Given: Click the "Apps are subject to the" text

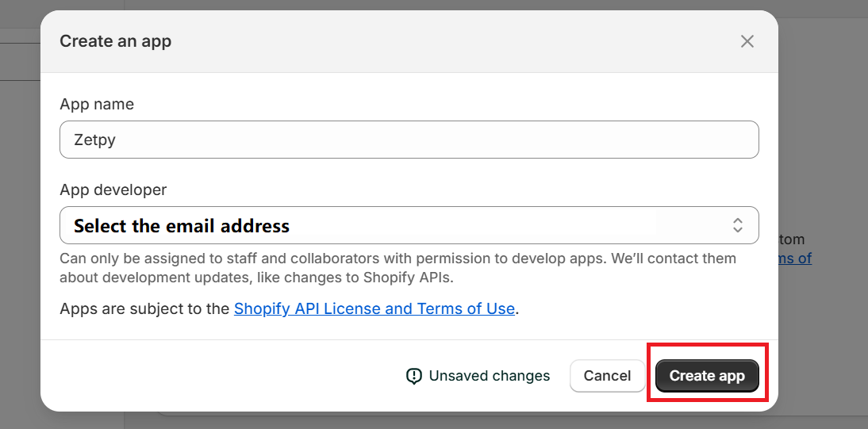Looking at the screenshot, I should pyautogui.click(x=144, y=308).
